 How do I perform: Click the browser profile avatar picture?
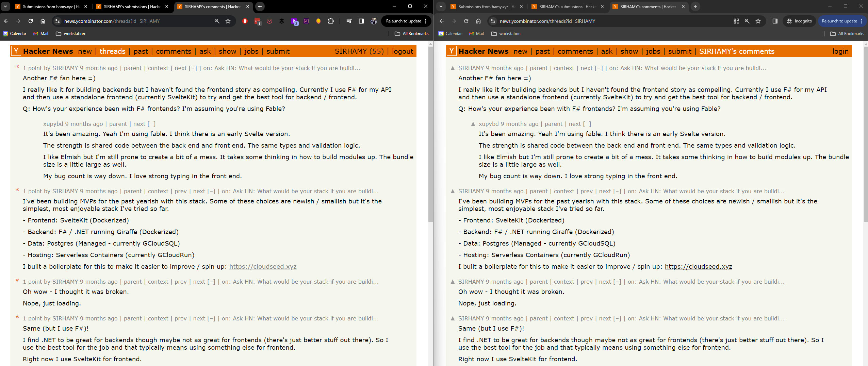[373, 21]
